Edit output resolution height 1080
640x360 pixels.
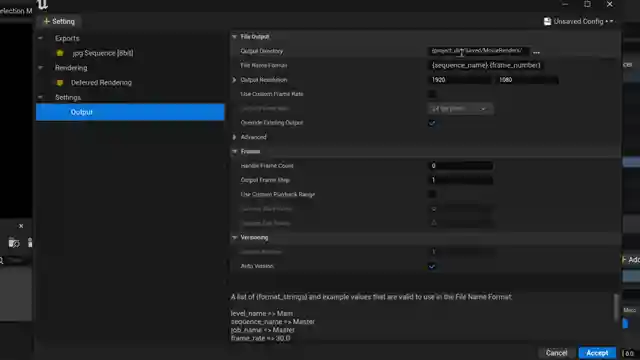tap(527, 80)
